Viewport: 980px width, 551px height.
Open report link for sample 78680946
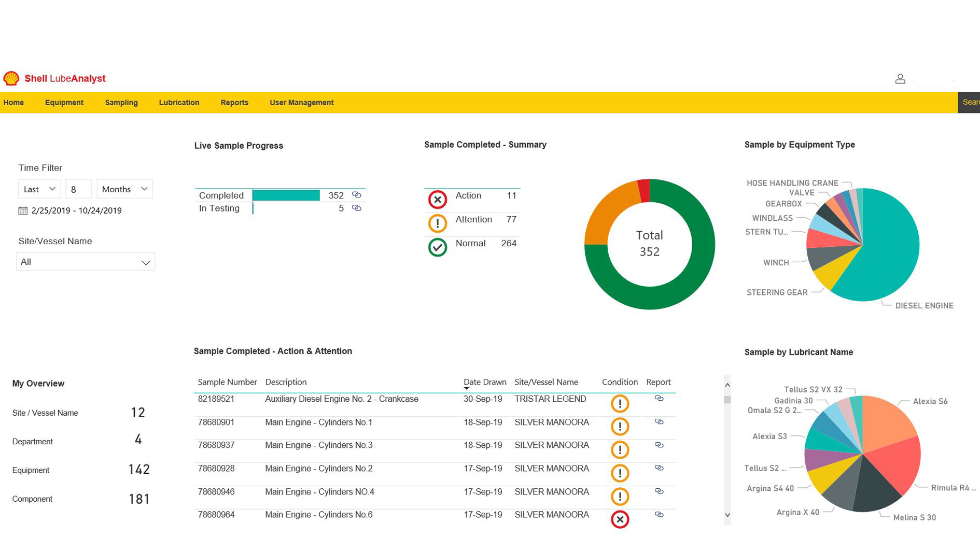659,491
